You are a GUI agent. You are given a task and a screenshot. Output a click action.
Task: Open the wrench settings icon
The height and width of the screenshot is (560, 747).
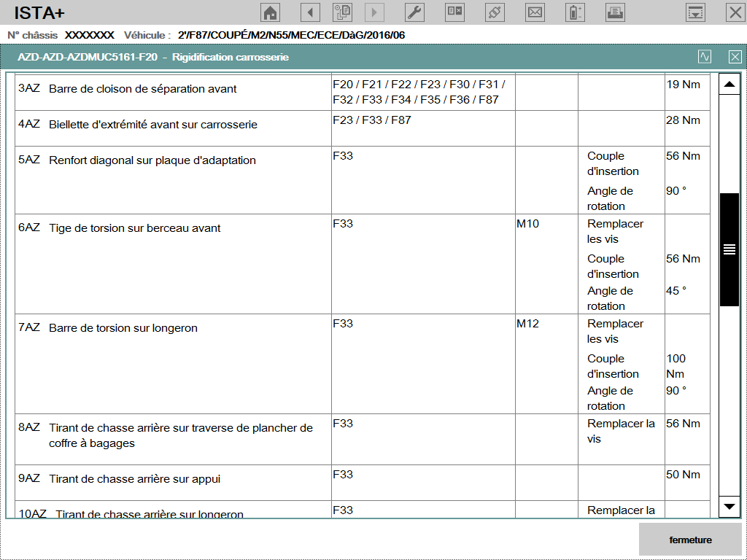(x=414, y=12)
